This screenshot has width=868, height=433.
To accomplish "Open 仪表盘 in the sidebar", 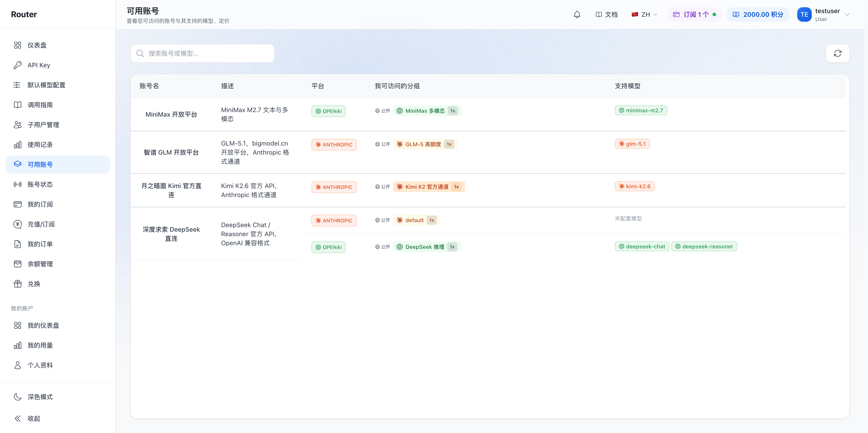I will click(58, 45).
